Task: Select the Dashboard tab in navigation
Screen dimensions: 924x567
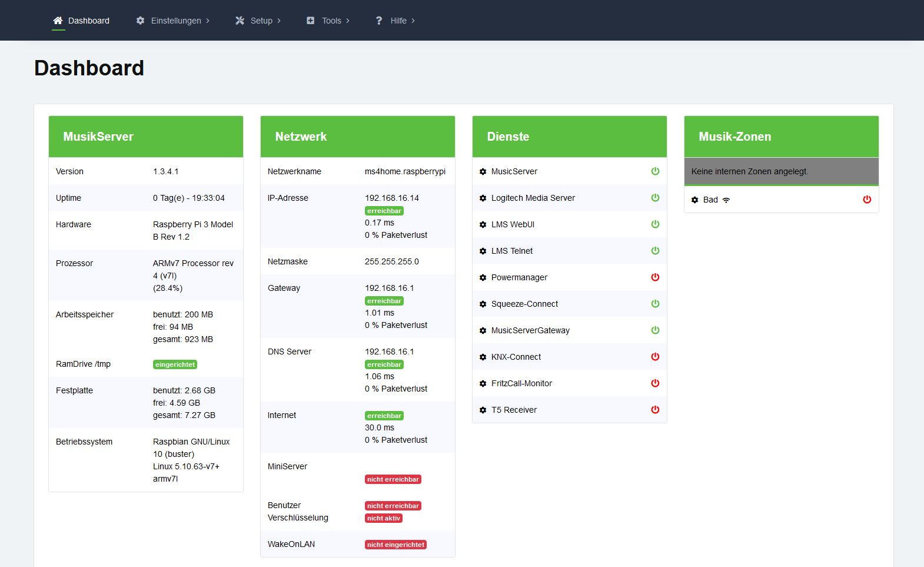Action: coord(81,21)
